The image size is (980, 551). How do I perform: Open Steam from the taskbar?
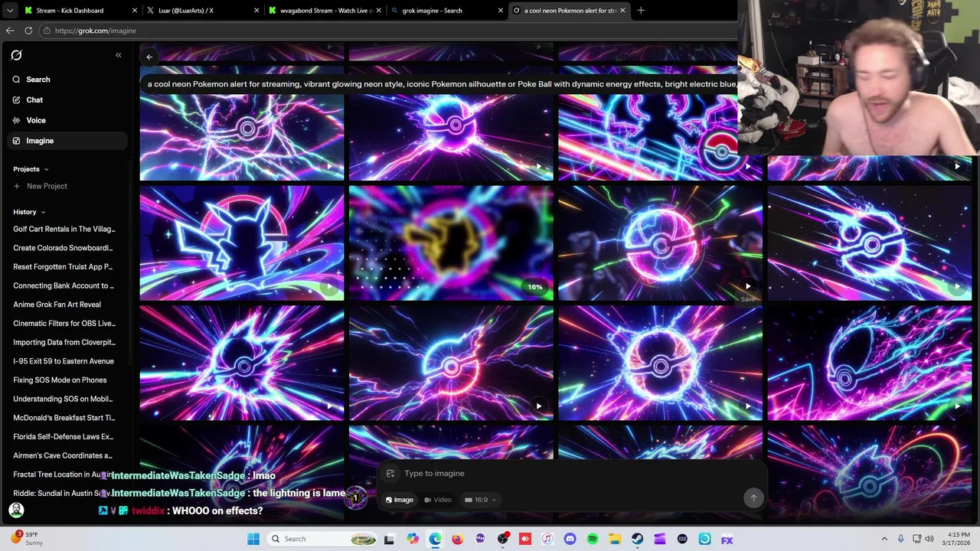pos(637,540)
